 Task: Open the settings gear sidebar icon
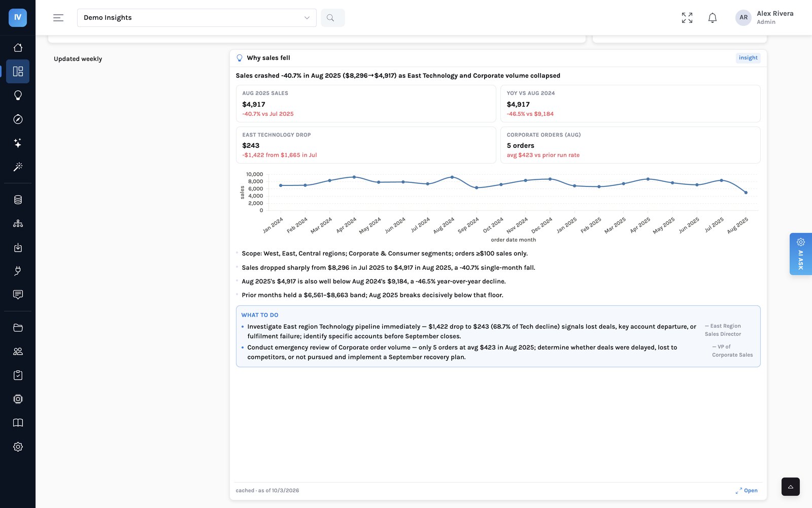click(18, 447)
